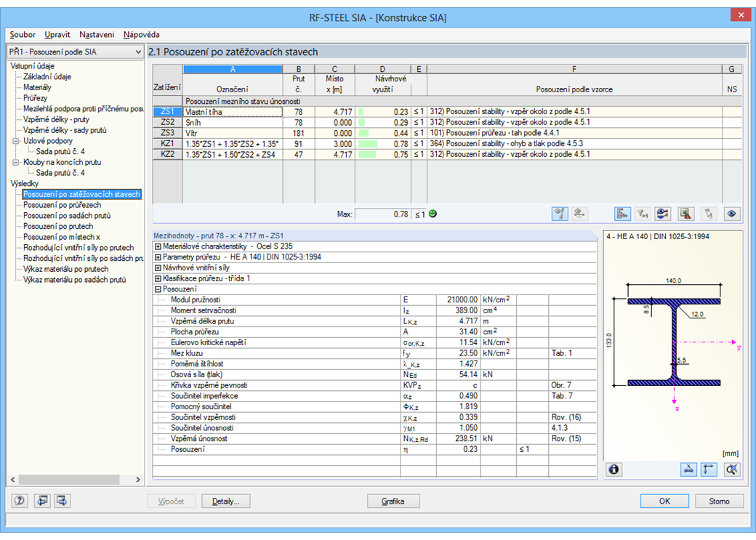Cancel with the Storno button

tap(719, 501)
